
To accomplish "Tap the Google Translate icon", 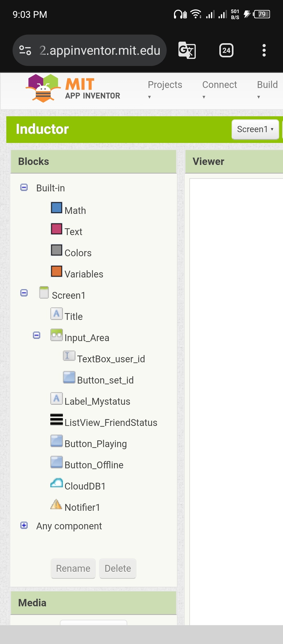I will tap(187, 50).
